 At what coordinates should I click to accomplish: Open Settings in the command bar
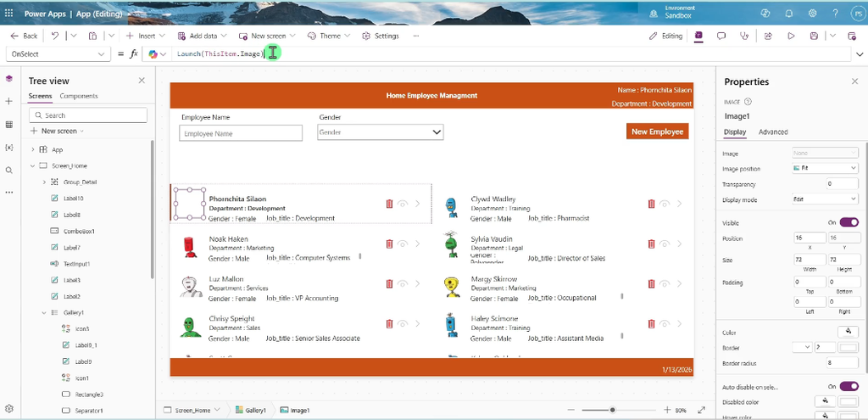[381, 36]
